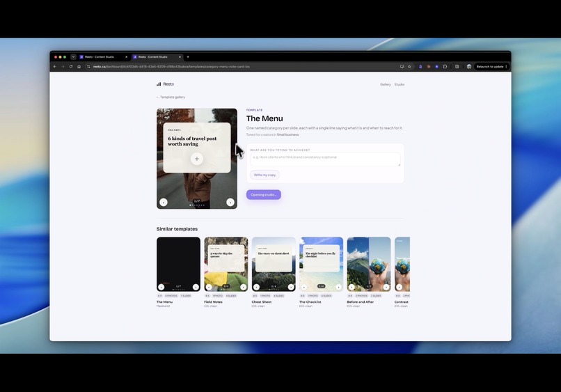Advance Cheat Sheet card to next slide
Viewport: 561px width, 392px height.
(291, 287)
